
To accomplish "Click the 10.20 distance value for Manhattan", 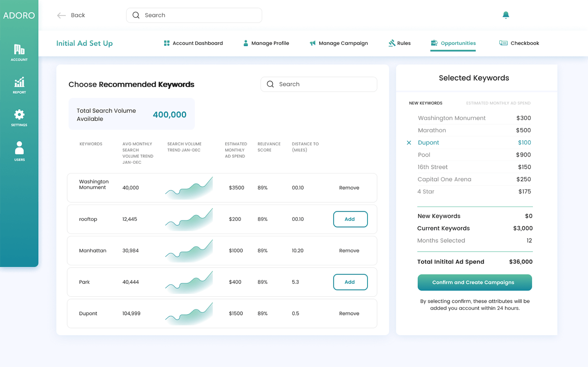I will [x=298, y=251].
